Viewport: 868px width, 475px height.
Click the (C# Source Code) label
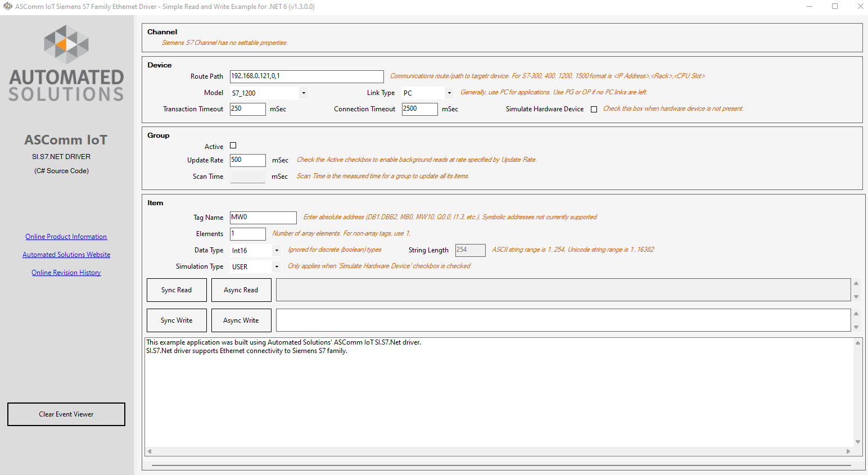click(x=61, y=171)
